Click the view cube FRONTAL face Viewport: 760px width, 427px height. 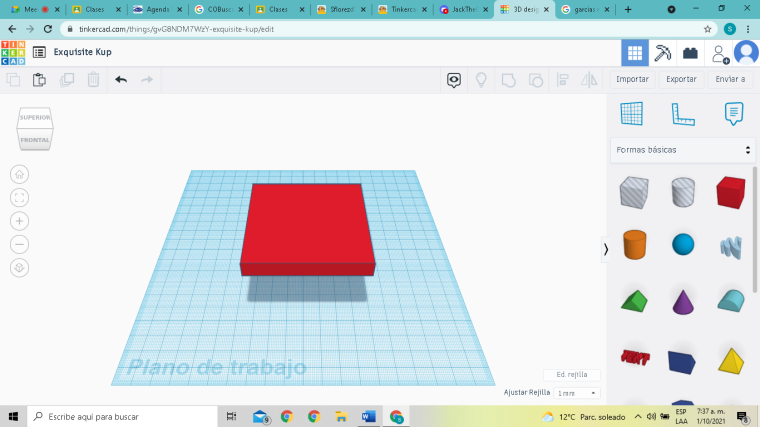35,140
